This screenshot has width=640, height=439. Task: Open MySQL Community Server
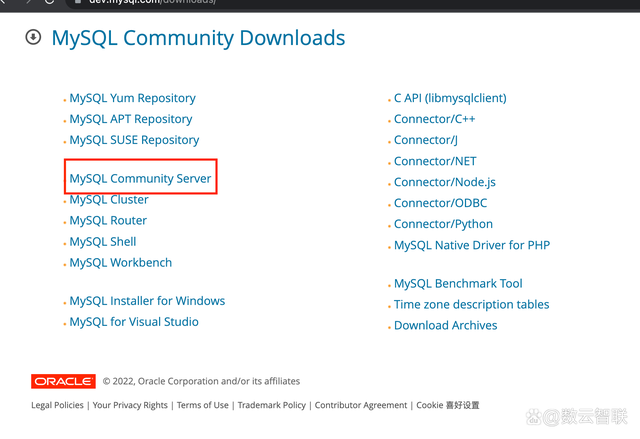click(140, 179)
